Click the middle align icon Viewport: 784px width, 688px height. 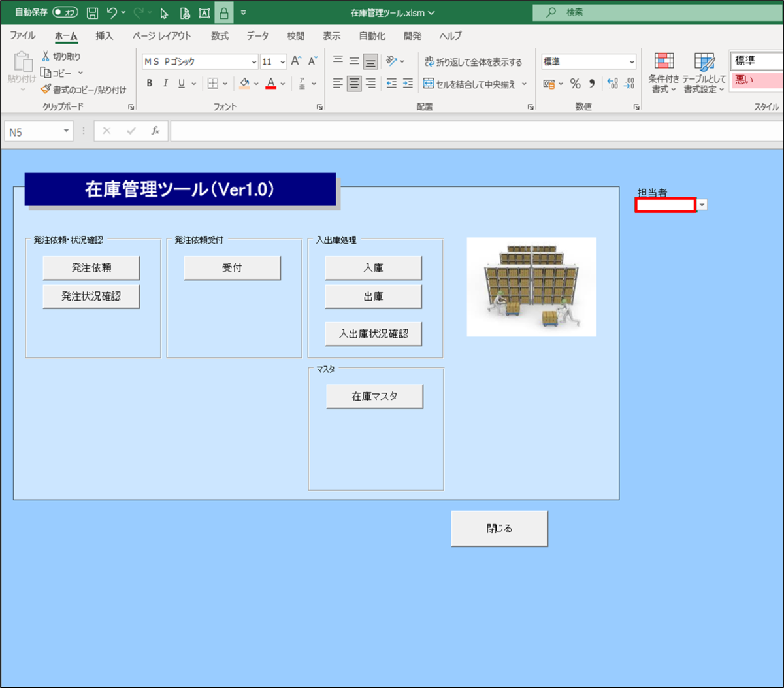point(354,61)
